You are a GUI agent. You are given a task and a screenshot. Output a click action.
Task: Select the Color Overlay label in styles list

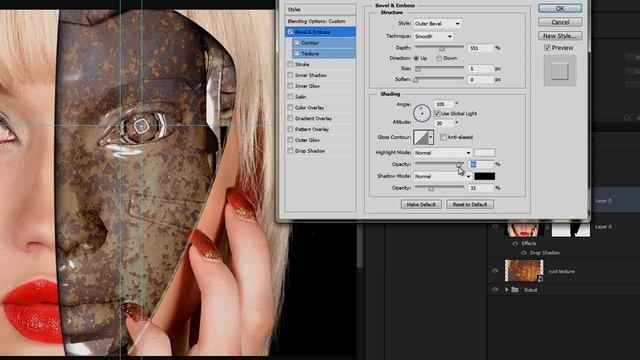click(309, 108)
